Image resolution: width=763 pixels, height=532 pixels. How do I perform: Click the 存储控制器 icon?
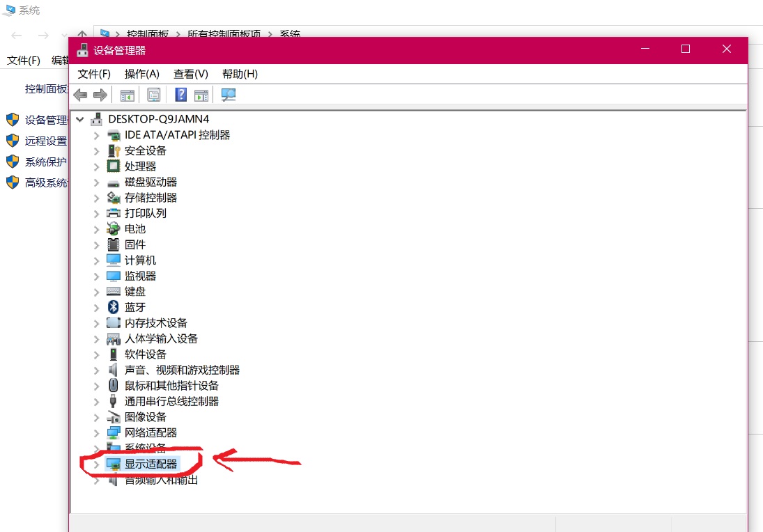tap(114, 198)
